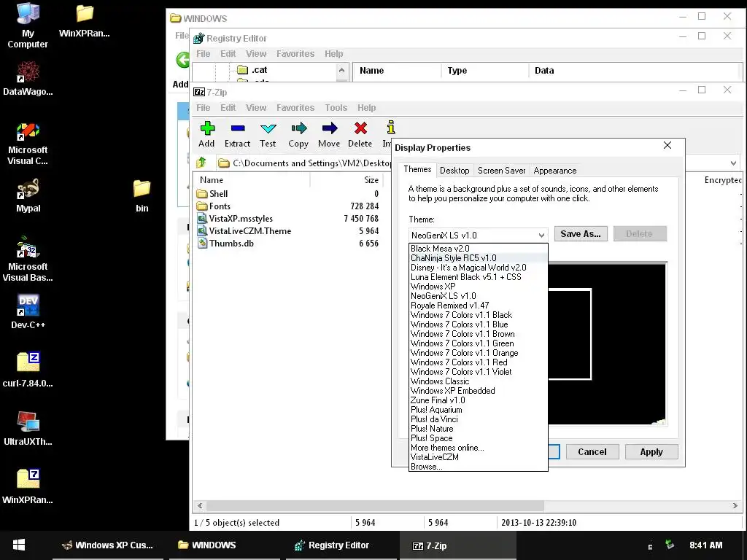Click Cancel in Display Properties

[592, 451]
